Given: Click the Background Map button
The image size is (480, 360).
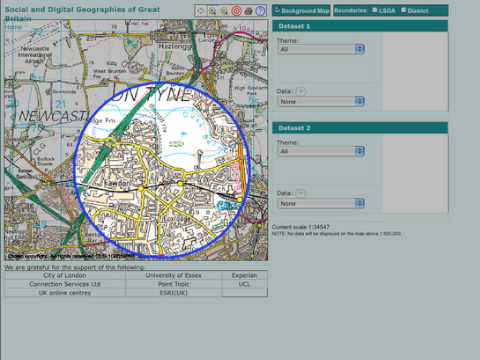Looking at the screenshot, I should point(301,10).
